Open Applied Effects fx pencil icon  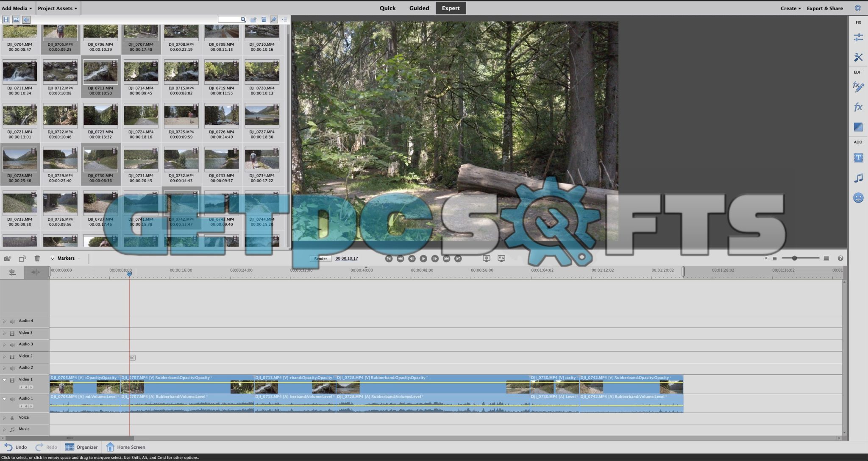click(858, 87)
